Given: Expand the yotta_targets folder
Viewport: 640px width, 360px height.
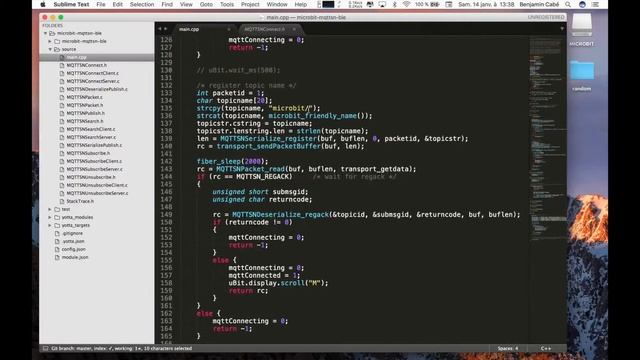Looking at the screenshot, I should click(x=50, y=225).
